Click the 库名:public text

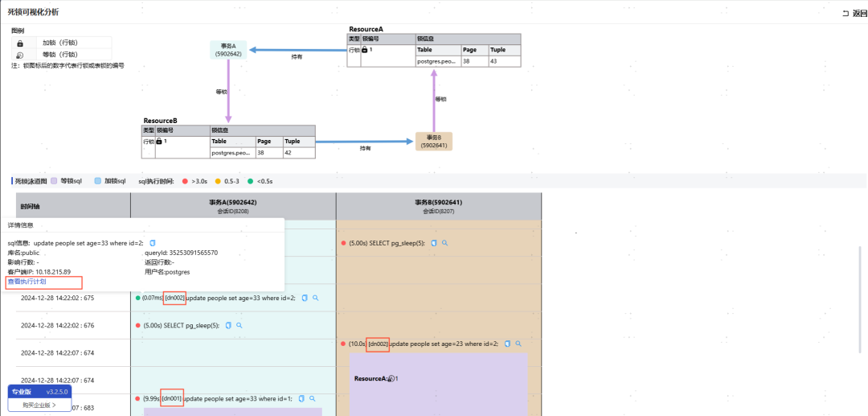point(23,253)
